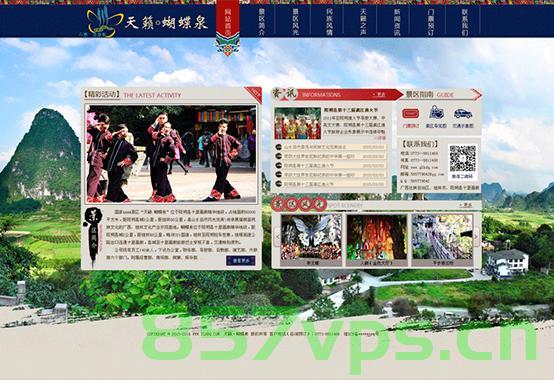554x380 pixels.
Task: Click the red 景区风光 circle badges
Action: pyautogui.click(x=299, y=204)
